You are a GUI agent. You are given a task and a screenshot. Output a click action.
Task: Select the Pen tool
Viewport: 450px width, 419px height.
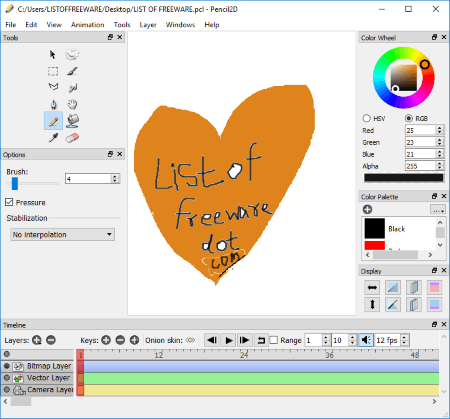pyautogui.click(x=53, y=104)
